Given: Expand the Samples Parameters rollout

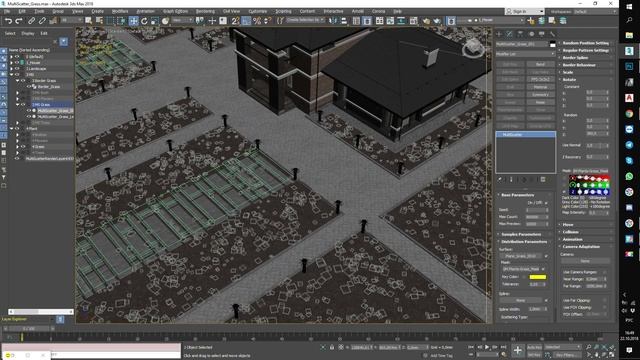Looking at the screenshot, I should coord(525,234).
